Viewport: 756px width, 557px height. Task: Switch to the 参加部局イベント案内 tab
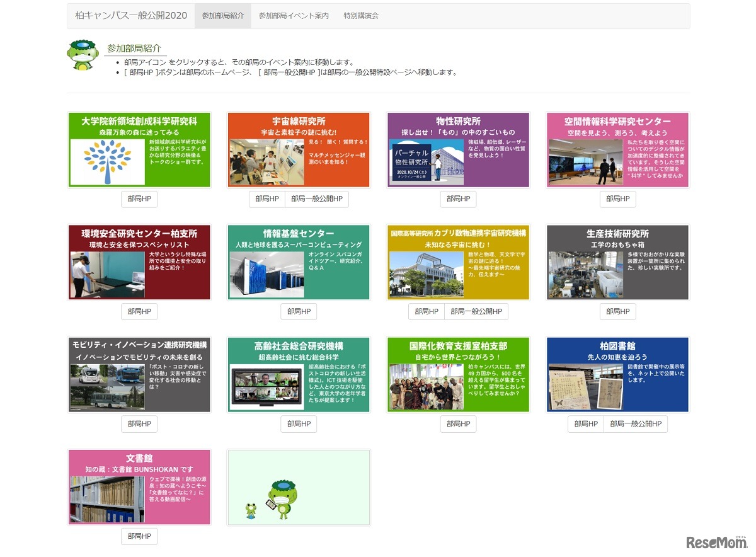click(x=294, y=16)
